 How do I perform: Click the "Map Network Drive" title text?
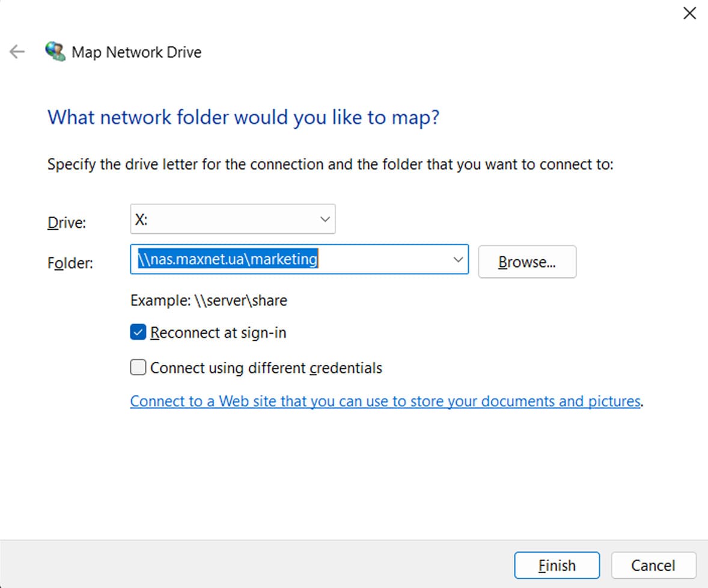[x=136, y=52]
